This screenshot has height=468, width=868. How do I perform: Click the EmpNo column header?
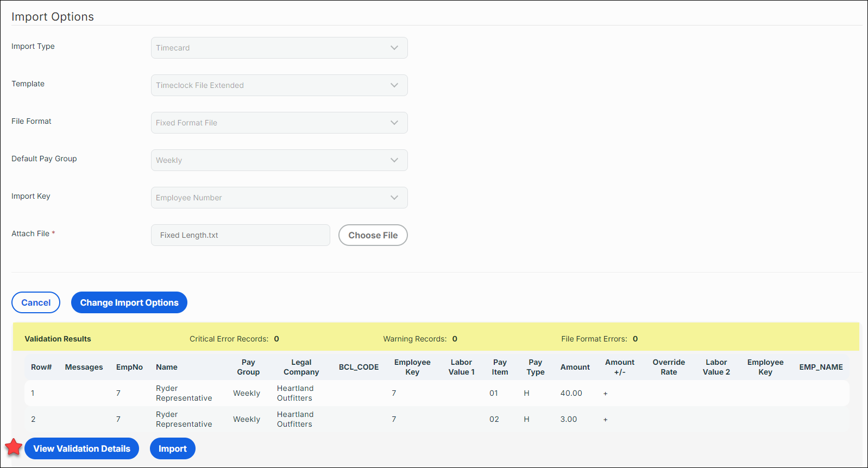point(129,367)
